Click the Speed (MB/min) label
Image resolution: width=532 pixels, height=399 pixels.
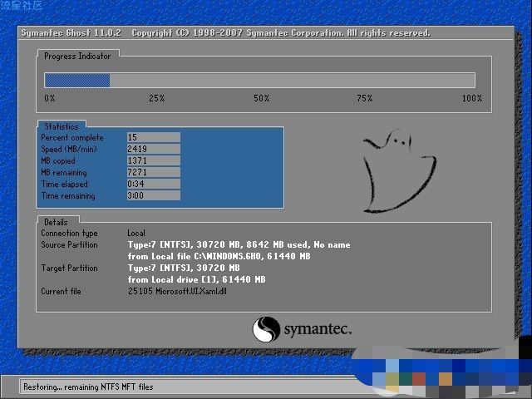(69, 150)
